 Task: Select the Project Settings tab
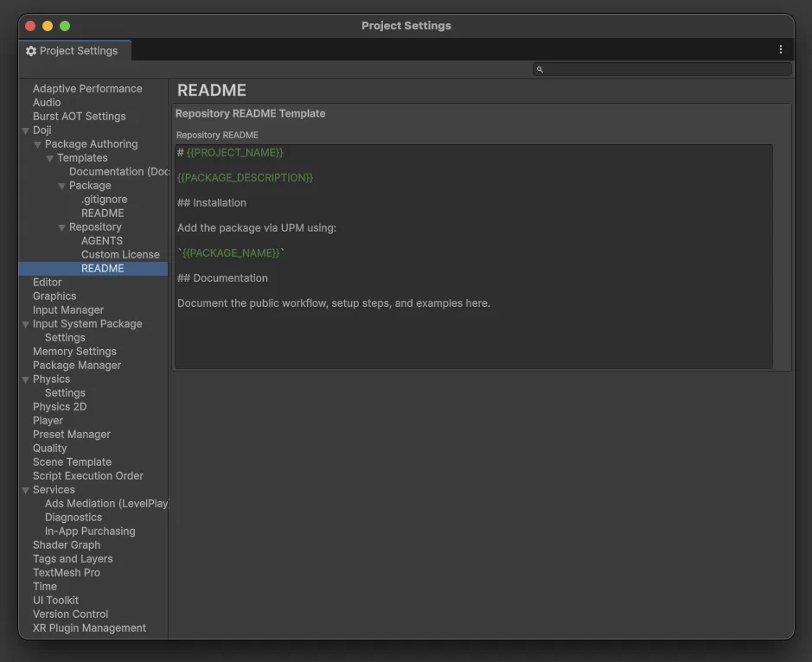coord(75,51)
